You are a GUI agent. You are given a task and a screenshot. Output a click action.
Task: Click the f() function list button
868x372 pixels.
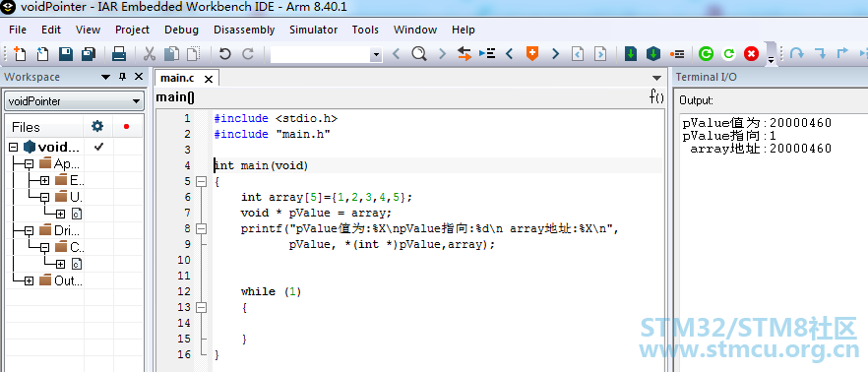[656, 97]
